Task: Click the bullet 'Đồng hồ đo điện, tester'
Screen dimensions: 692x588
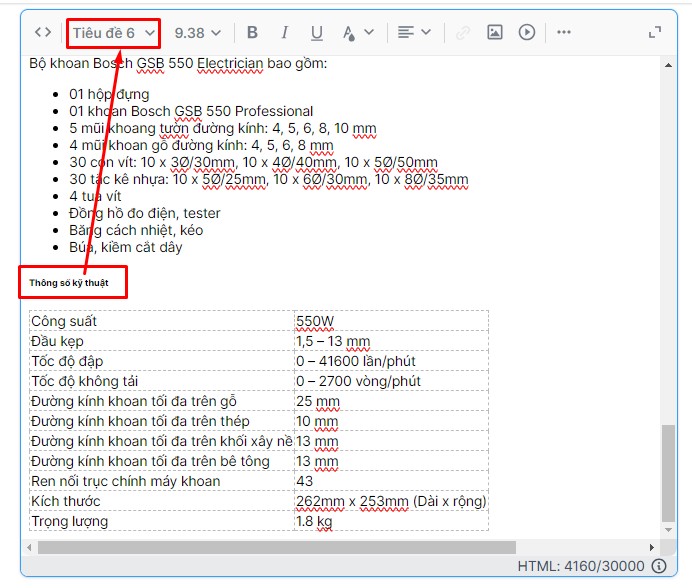Action: tap(145, 213)
